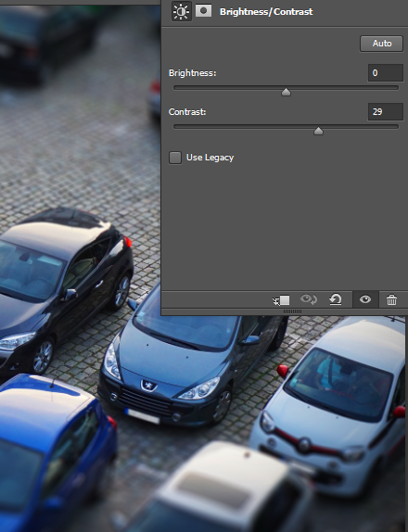Click the panel's bottom resize grip
Image resolution: width=408 pixels, height=532 pixels.
pos(292,311)
